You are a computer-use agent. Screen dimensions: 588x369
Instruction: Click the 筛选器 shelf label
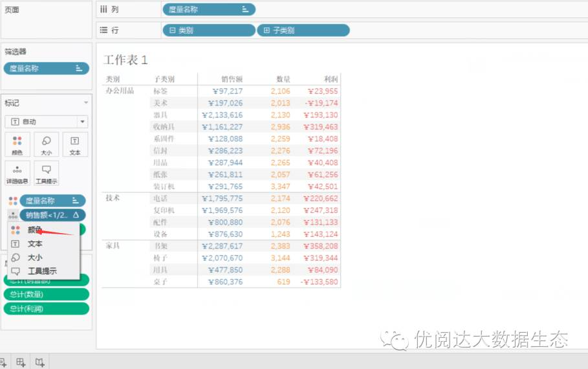pos(16,51)
